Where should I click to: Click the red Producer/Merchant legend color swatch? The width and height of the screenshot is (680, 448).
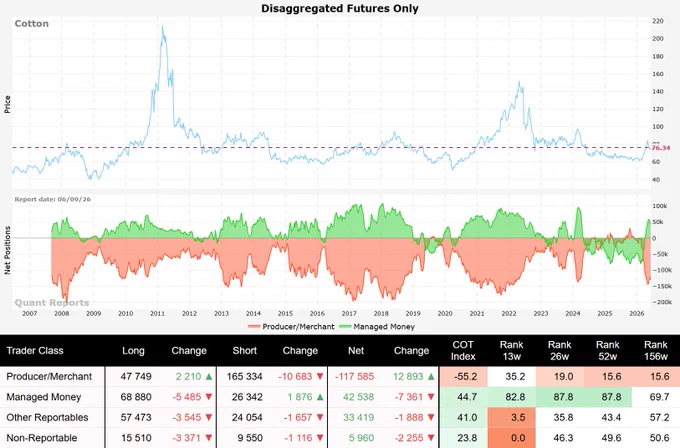click(x=255, y=327)
